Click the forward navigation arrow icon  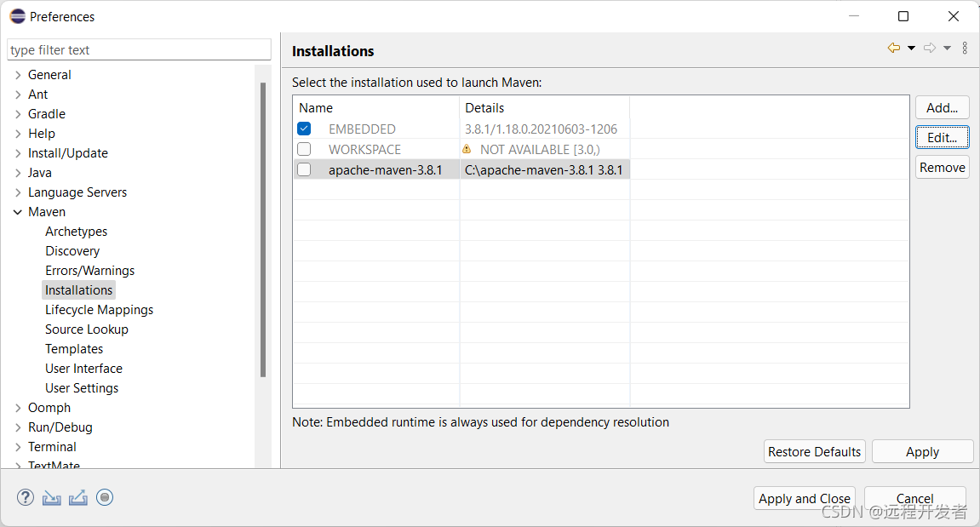coord(930,49)
